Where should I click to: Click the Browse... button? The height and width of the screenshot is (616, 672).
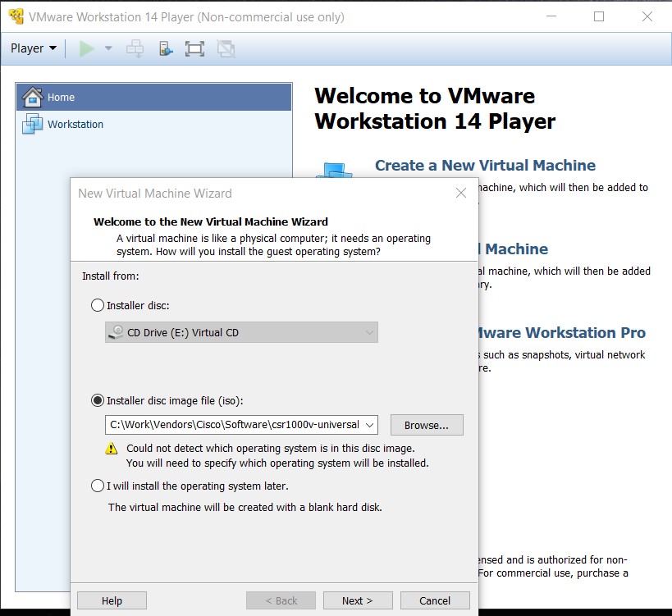[x=427, y=425]
